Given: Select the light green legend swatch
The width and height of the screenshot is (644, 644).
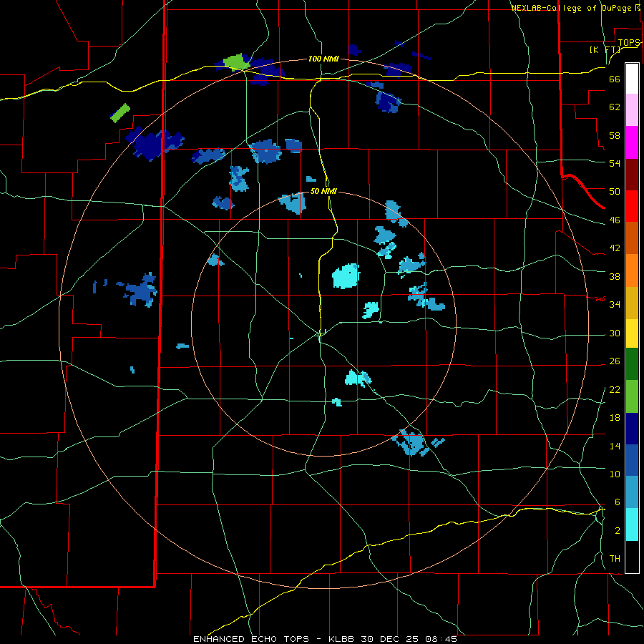Looking at the screenshot, I should (x=632, y=396).
